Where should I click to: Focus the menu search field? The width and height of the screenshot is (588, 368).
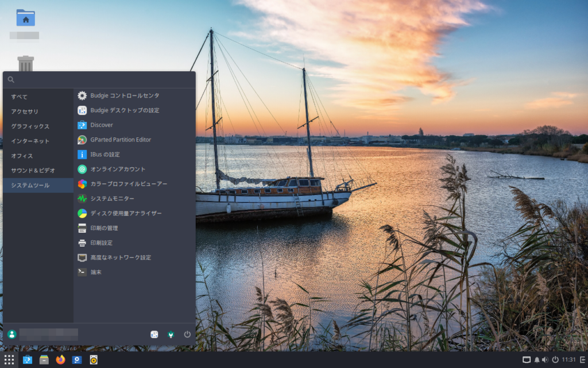100,79
